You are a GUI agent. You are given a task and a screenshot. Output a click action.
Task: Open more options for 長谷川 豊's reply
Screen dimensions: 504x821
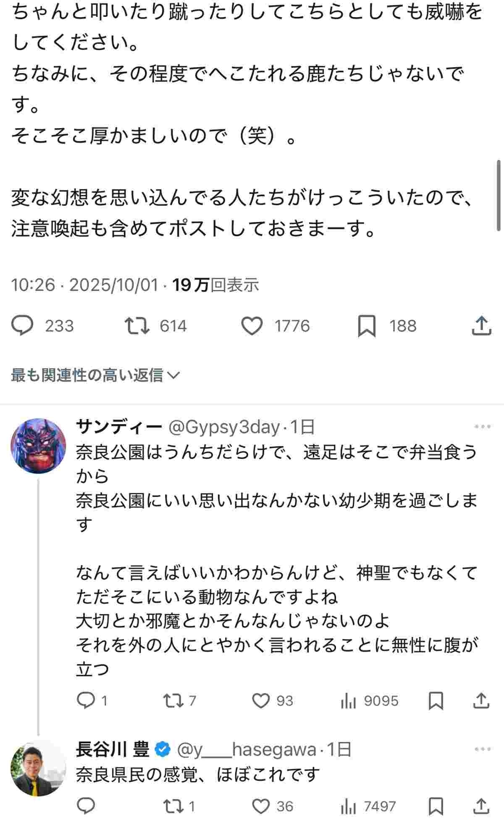(482, 749)
